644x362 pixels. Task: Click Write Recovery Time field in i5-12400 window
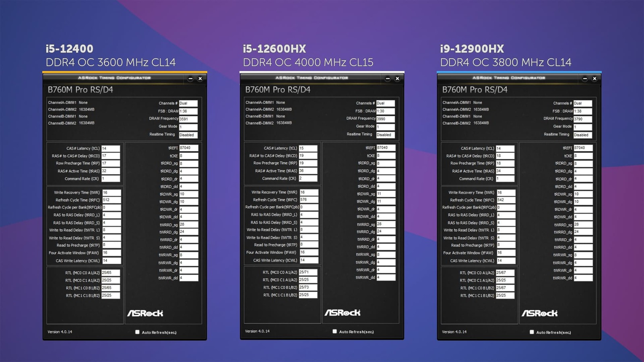coord(111,193)
